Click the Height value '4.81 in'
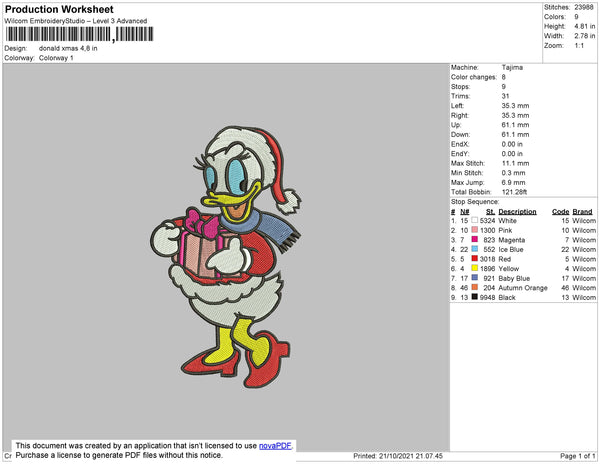Screen dimensions: 600x464 coord(585,26)
